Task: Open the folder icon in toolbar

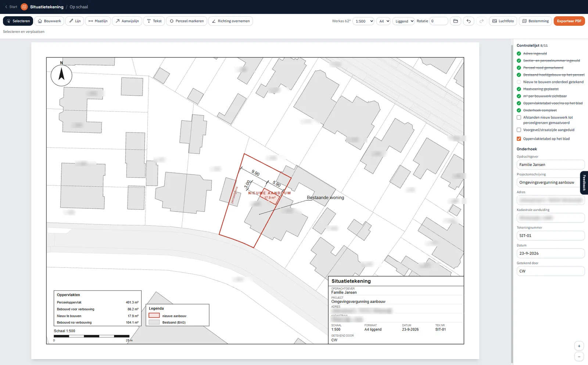Action: click(456, 21)
